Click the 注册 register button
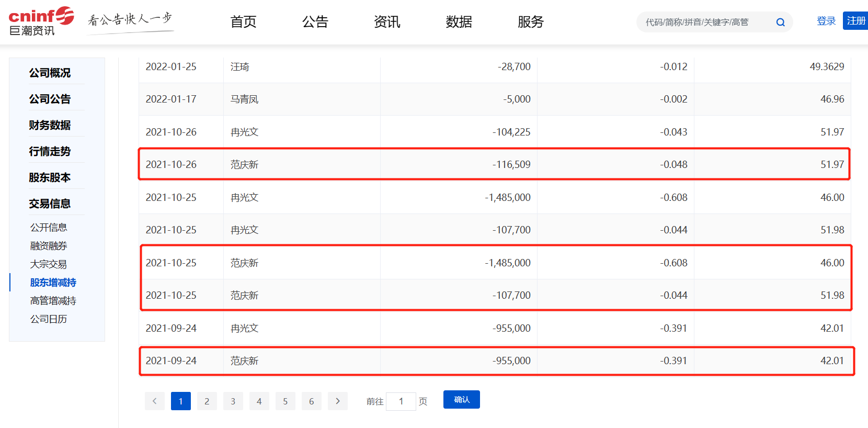 pos(856,21)
